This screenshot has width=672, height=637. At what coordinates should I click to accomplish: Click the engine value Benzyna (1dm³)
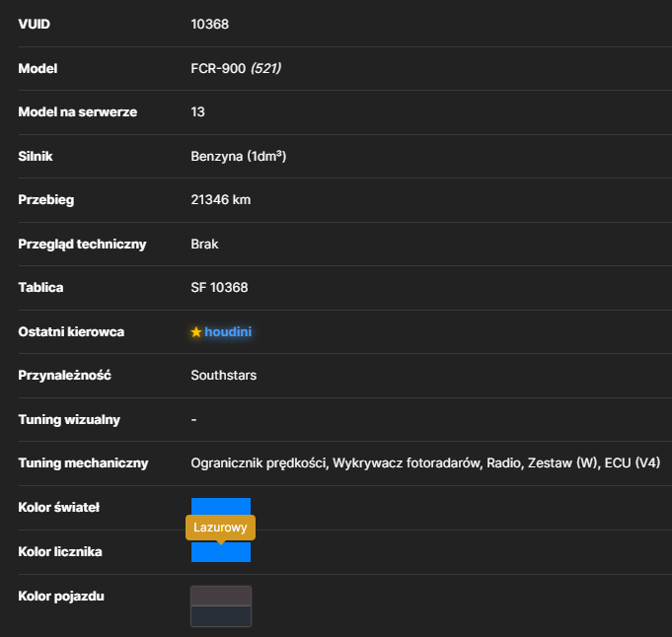coord(238,157)
